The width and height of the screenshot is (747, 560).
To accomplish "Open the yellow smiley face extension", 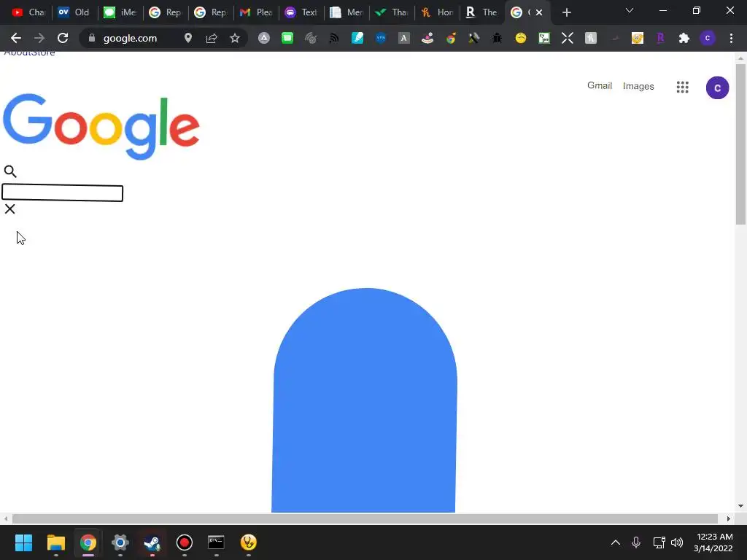I will coord(521,38).
